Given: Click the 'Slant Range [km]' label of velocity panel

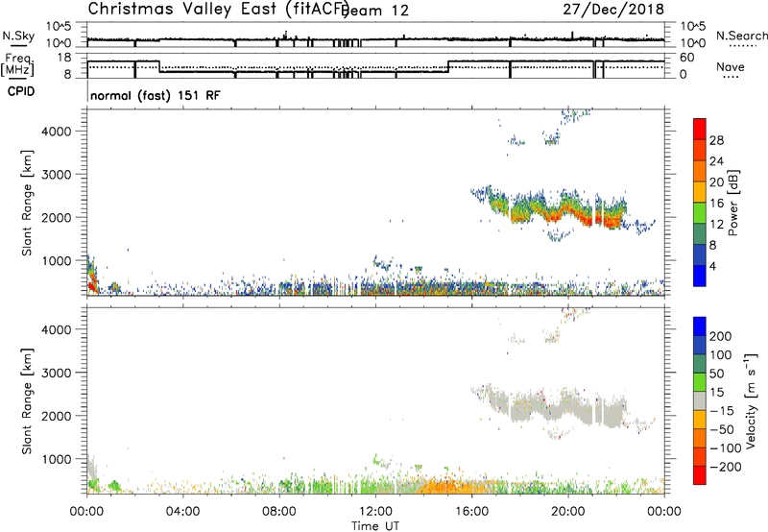Looking at the screenshot, I should pyautogui.click(x=28, y=401).
